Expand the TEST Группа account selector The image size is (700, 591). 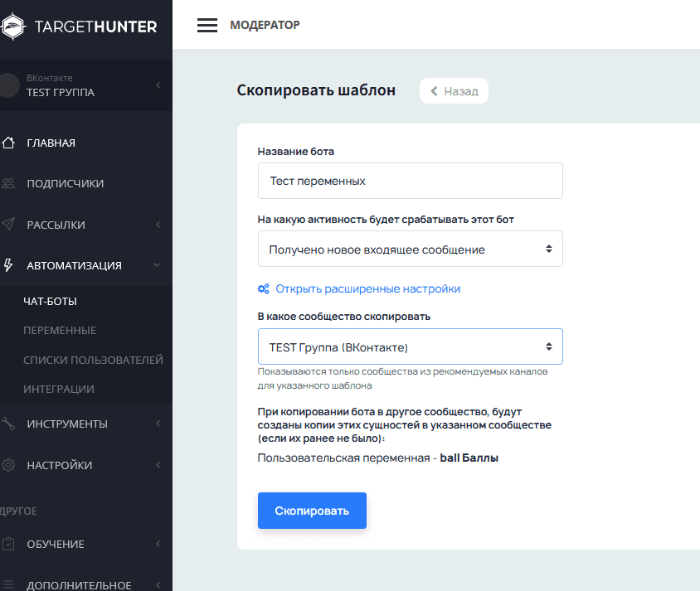[158, 85]
